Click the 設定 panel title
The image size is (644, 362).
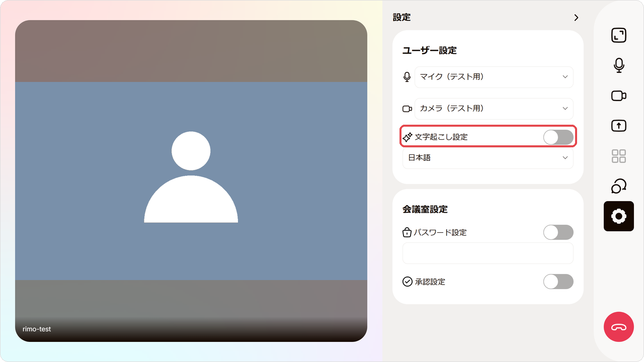click(402, 17)
